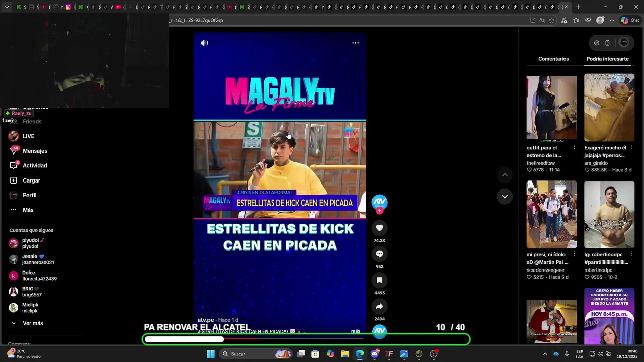Open Jennie jeannerose021 account
This screenshot has height=362, width=644.
pyautogui.click(x=31, y=259)
